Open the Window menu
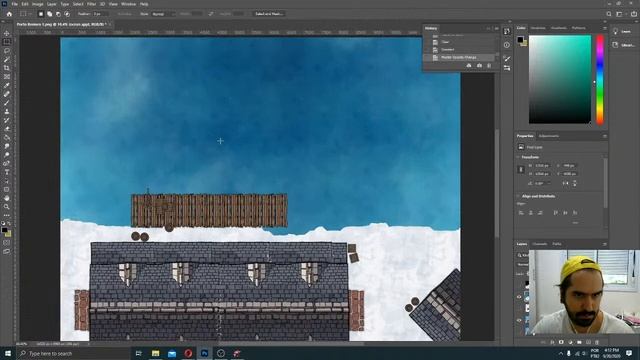 128,4
